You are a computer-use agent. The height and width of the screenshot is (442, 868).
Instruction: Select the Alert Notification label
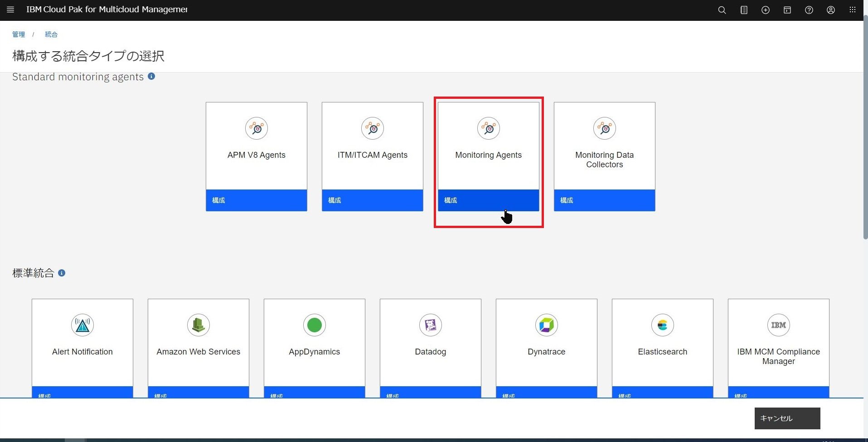click(82, 352)
